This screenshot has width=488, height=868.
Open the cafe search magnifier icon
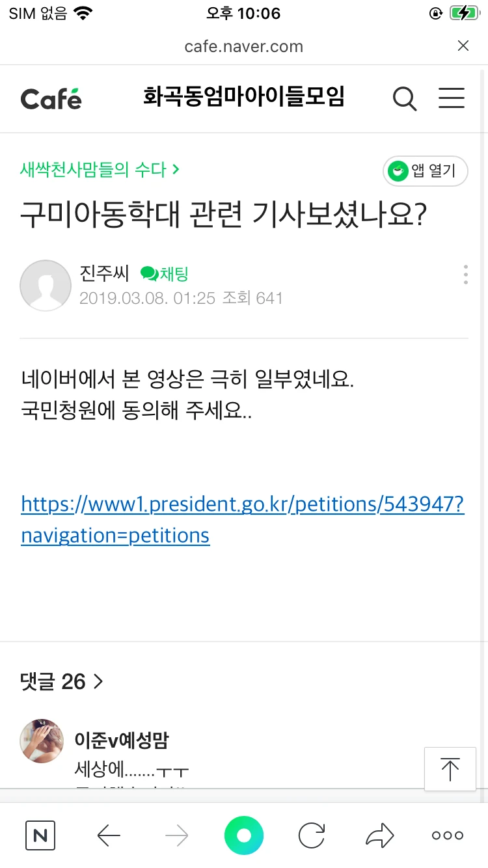pos(405,99)
